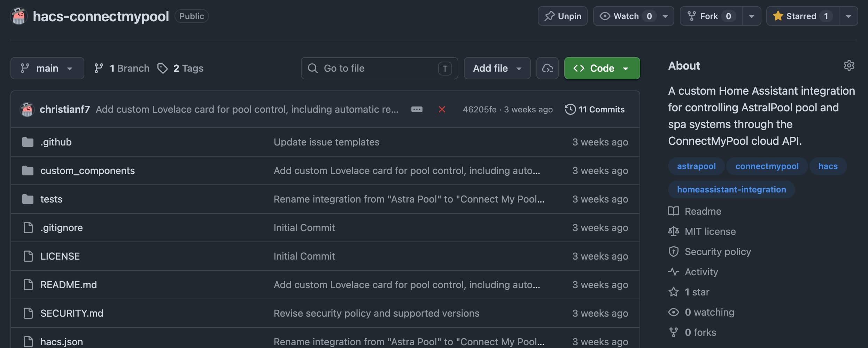Open the hacs.json file
This screenshot has width=868, height=348.
[62, 342]
